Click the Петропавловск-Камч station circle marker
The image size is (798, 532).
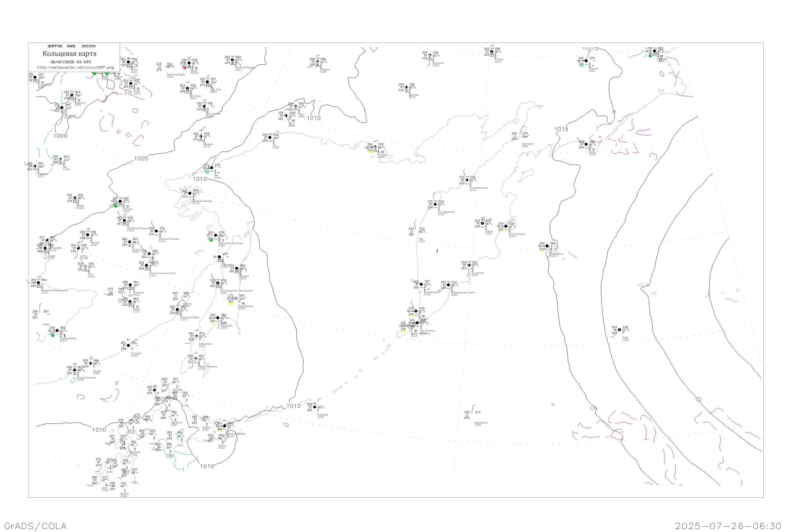click(448, 285)
